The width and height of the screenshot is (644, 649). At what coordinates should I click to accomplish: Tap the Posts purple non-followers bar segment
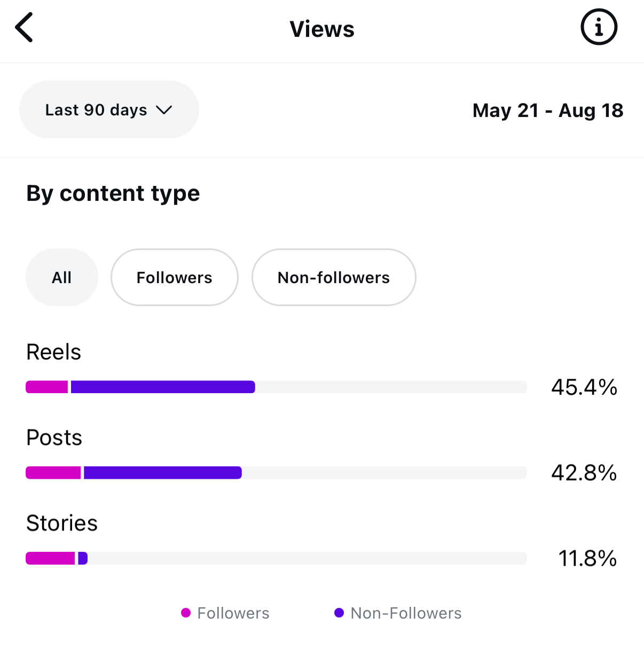click(163, 473)
